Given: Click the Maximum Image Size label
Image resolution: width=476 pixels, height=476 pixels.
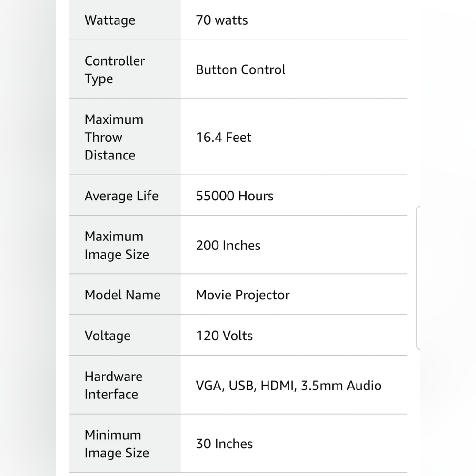Looking at the screenshot, I should point(117,245).
